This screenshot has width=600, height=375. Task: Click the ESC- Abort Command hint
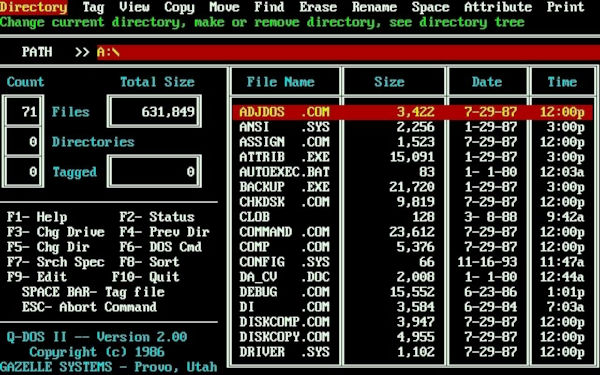(89, 307)
